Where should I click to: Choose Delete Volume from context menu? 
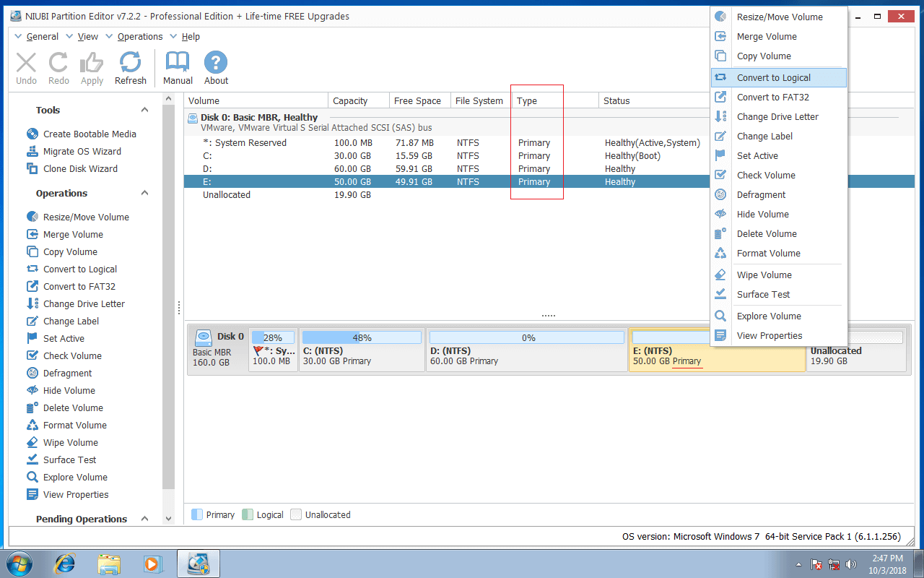767,233
